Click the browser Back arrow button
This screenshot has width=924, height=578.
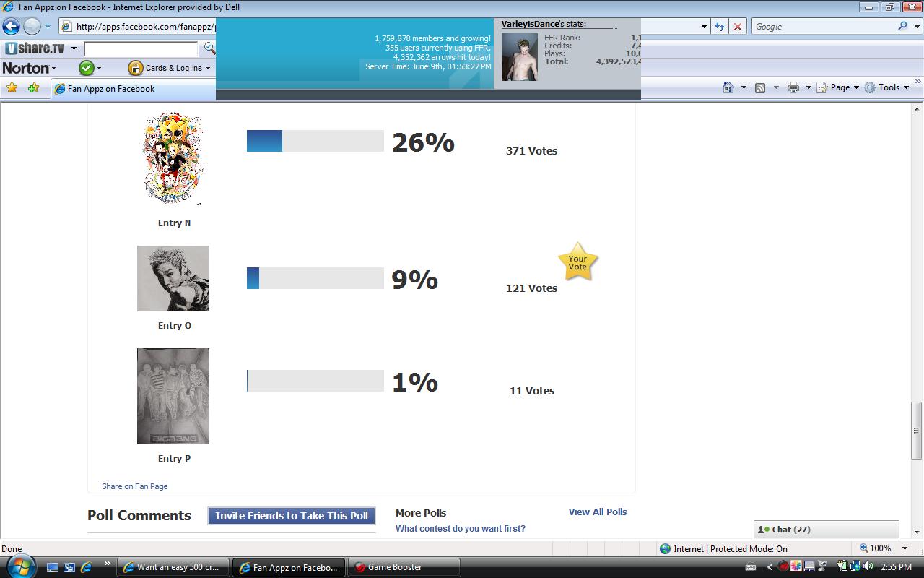pos(11,27)
